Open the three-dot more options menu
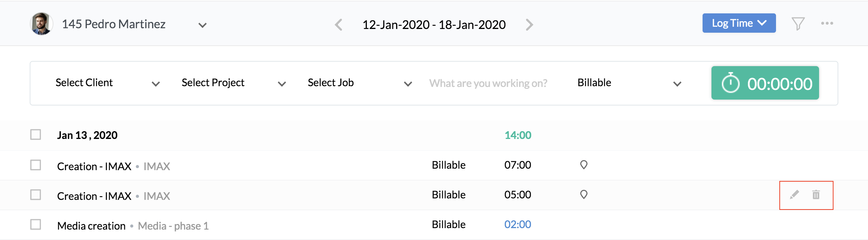Image resolution: width=868 pixels, height=240 pixels. tap(827, 23)
